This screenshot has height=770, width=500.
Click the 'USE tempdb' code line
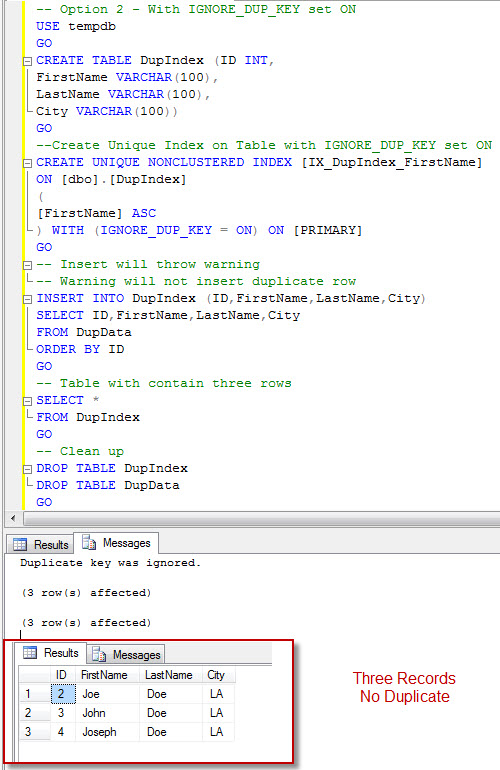click(x=76, y=27)
